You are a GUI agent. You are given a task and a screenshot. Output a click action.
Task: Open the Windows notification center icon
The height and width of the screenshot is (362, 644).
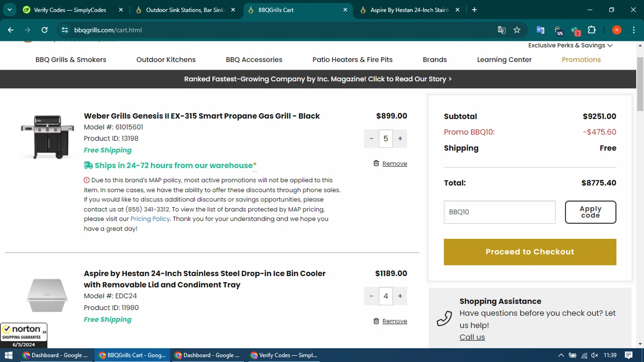pyautogui.click(x=629, y=355)
